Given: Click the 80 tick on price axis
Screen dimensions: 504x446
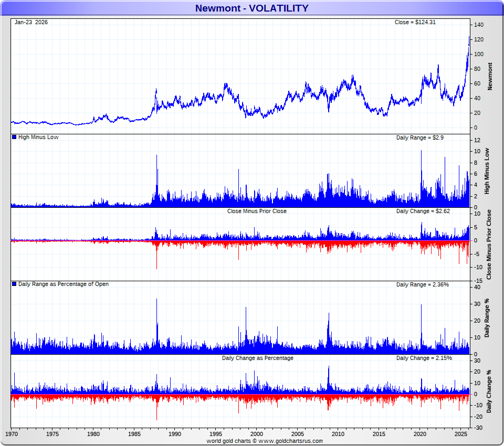Looking at the screenshot, I should point(477,69).
